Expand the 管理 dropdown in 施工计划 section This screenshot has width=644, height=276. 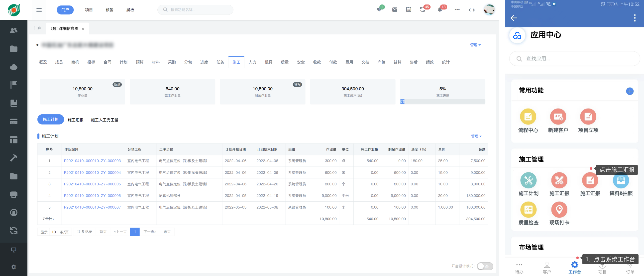tap(476, 136)
